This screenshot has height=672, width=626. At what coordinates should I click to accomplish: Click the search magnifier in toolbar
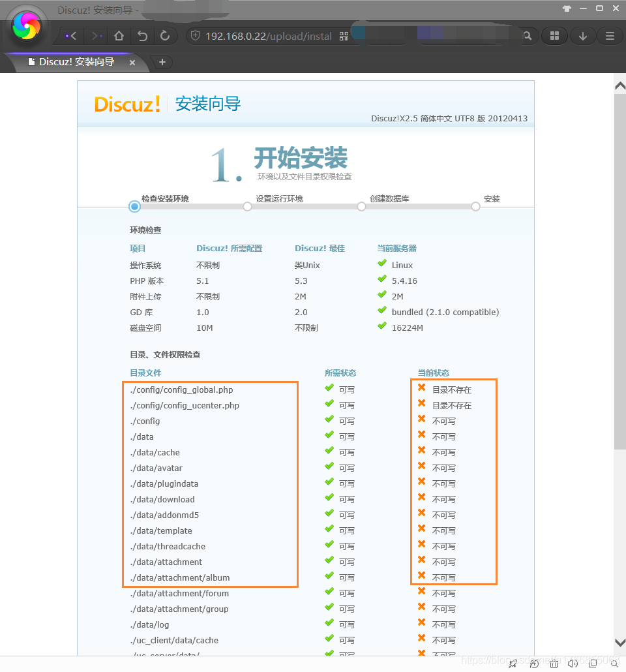[528, 36]
